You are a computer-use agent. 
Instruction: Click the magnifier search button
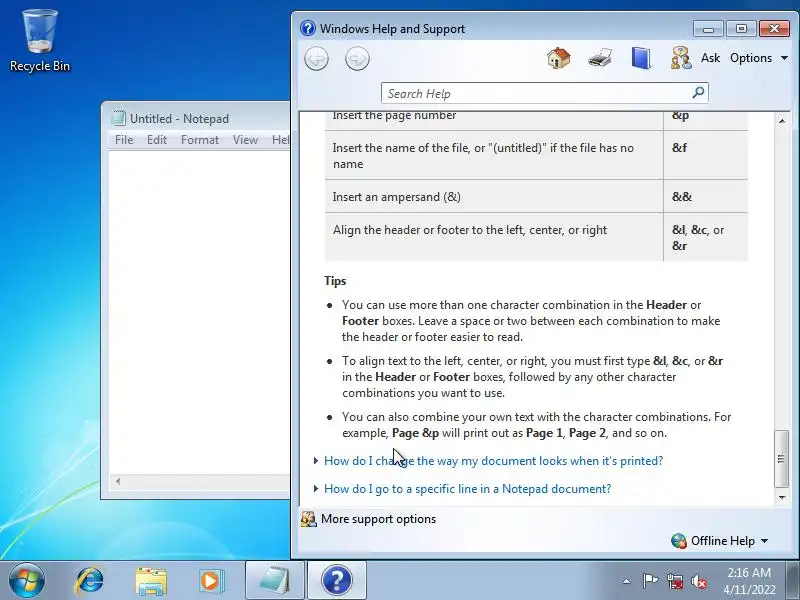tap(698, 93)
